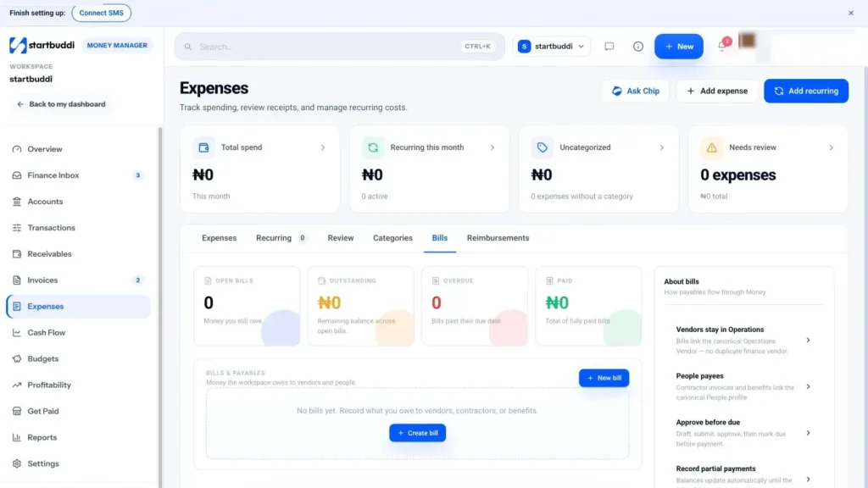Image resolution: width=868 pixels, height=488 pixels.
Task: Click the Expenses receipt icon in sidebar
Action: [17, 307]
